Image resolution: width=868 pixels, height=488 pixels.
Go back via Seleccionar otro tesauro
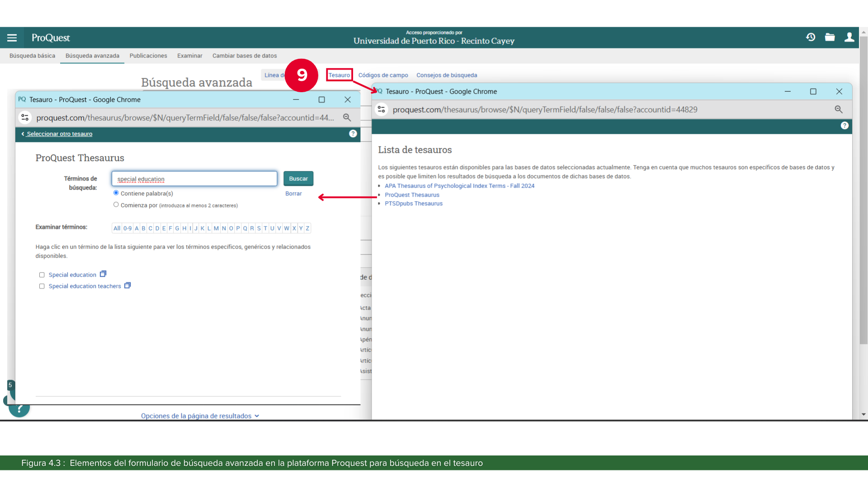[x=59, y=134]
